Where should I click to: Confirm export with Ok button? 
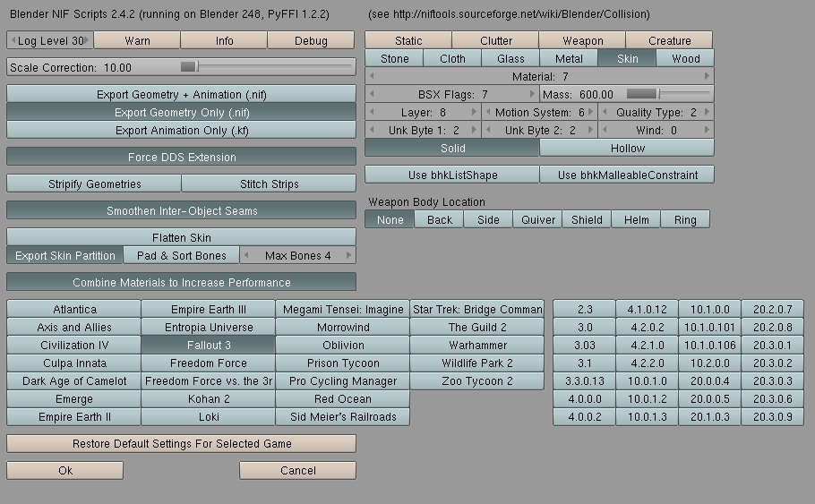[65, 470]
